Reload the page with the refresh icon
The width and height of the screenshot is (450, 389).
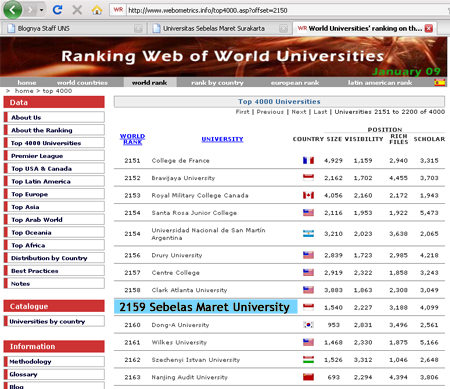pos(57,10)
